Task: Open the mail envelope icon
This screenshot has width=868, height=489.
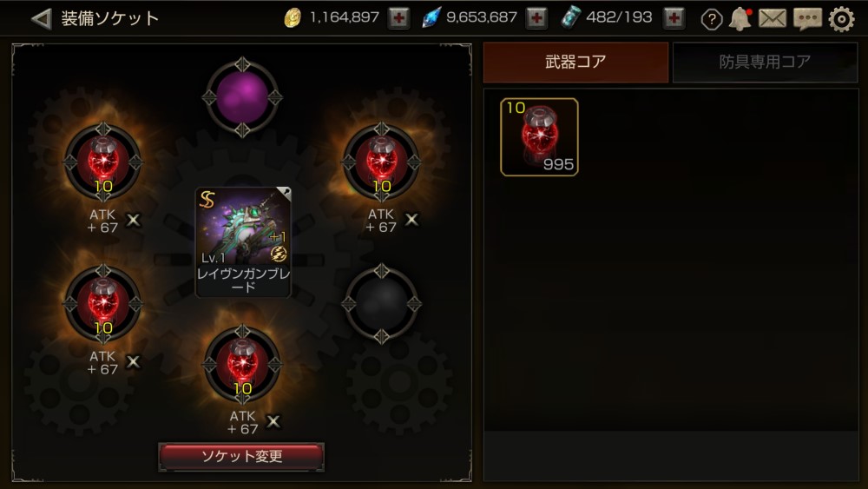Action: [773, 19]
